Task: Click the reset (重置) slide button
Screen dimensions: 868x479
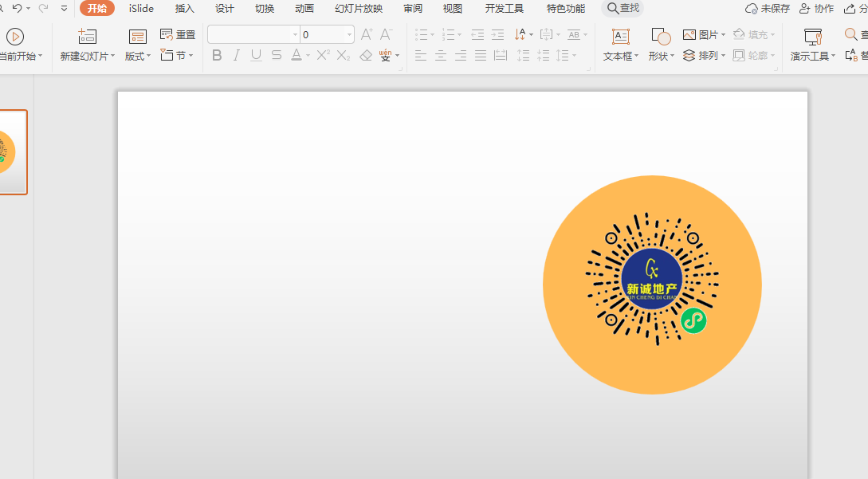Action: 178,34
